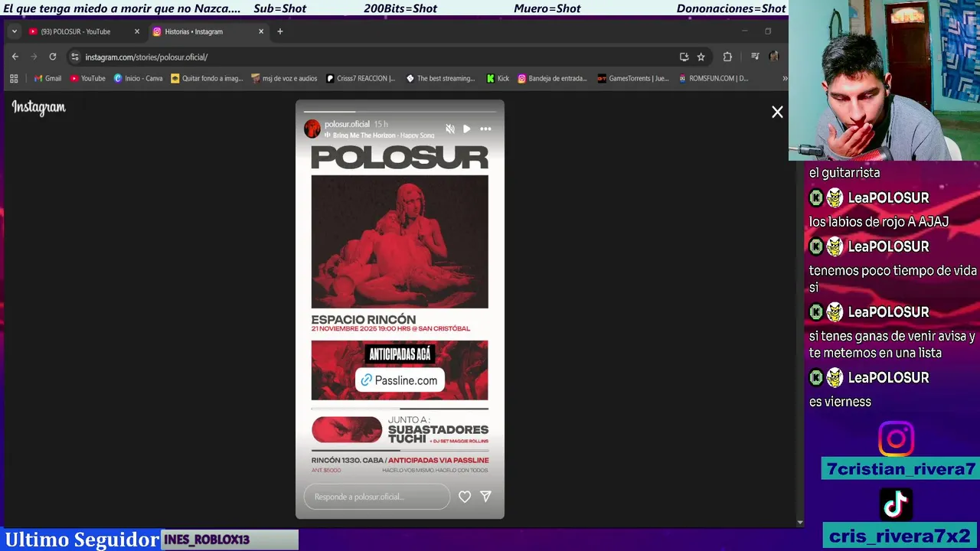Viewport: 980px width, 551px height.
Task: Open the Chrome profile avatar
Action: tap(774, 57)
